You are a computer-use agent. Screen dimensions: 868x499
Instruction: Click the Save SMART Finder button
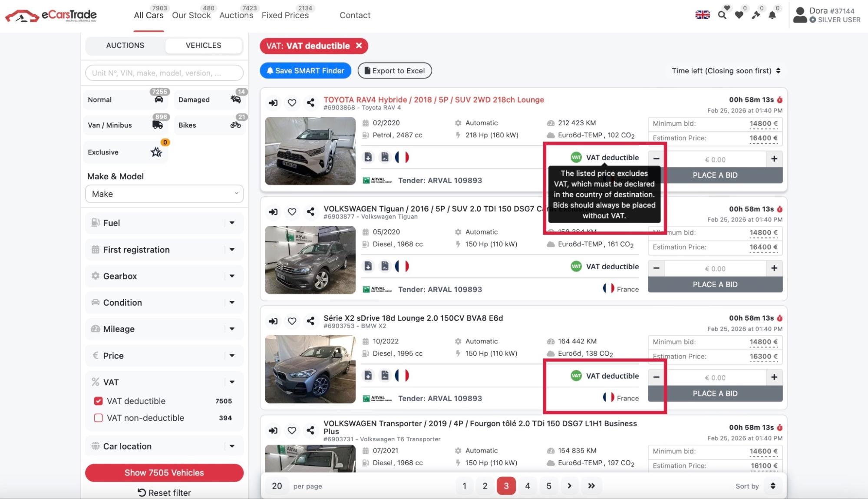coord(305,71)
